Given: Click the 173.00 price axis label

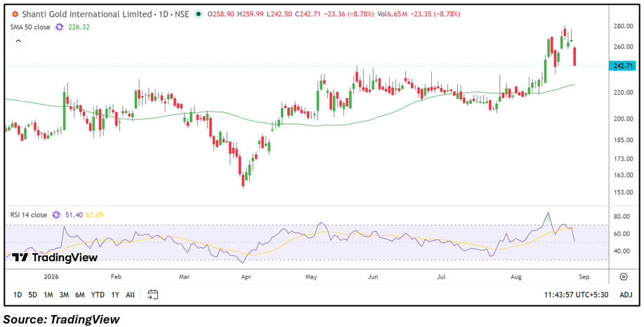Looking at the screenshot, I should (622, 159).
